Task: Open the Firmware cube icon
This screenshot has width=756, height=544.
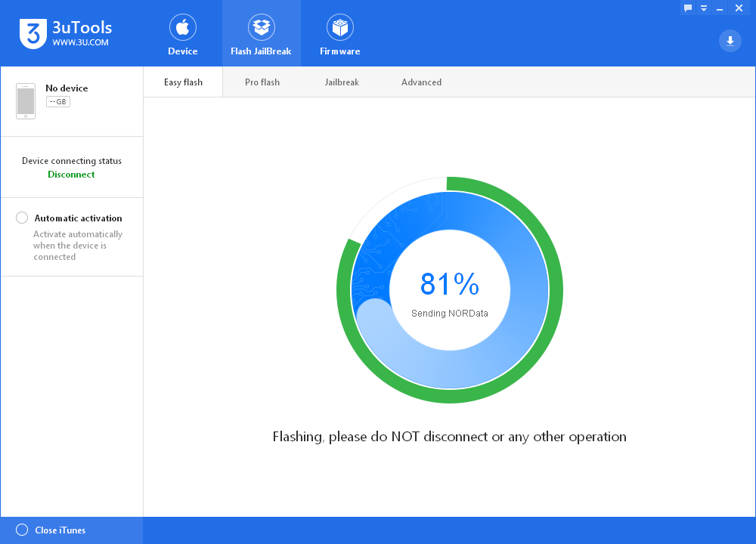Action: (x=340, y=27)
